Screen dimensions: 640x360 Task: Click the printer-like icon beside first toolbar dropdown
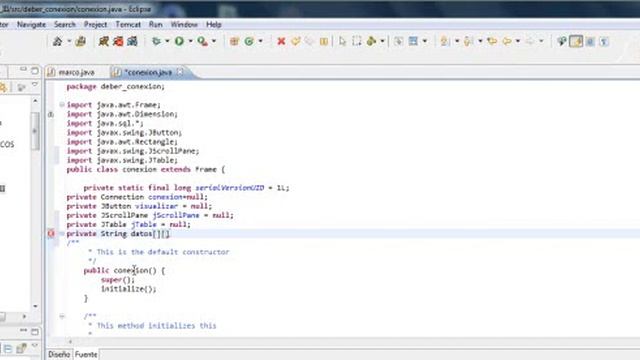point(81,41)
